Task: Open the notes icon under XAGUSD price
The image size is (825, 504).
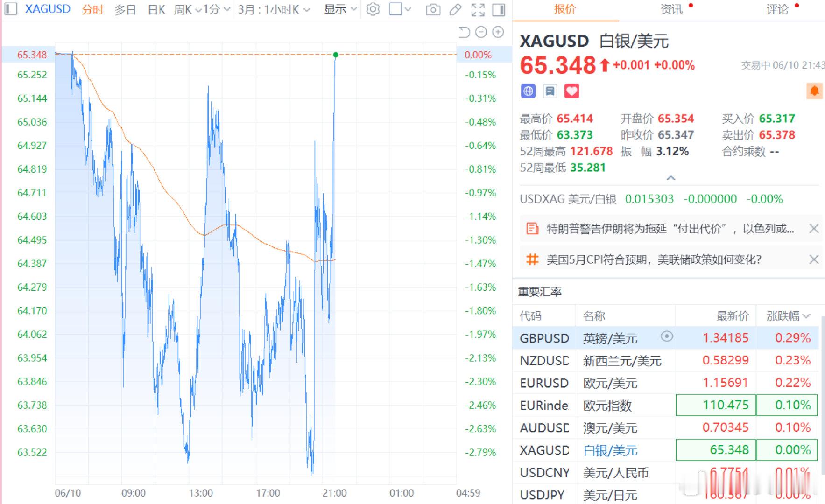Action: (550, 91)
